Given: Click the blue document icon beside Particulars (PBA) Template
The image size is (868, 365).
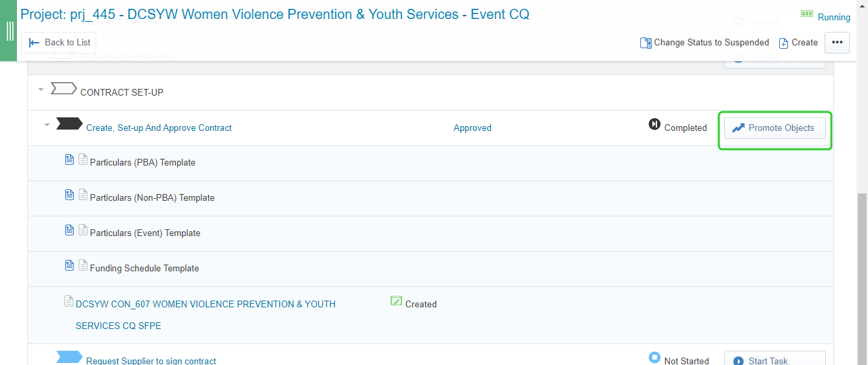Looking at the screenshot, I should pyautogui.click(x=69, y=159).
